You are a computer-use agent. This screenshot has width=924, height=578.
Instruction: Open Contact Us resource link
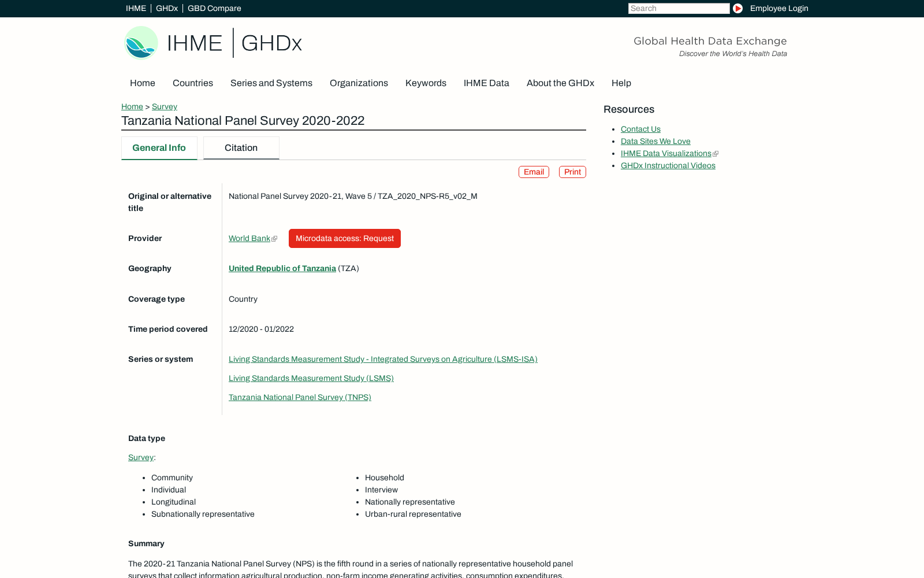[x=640, y=129]
